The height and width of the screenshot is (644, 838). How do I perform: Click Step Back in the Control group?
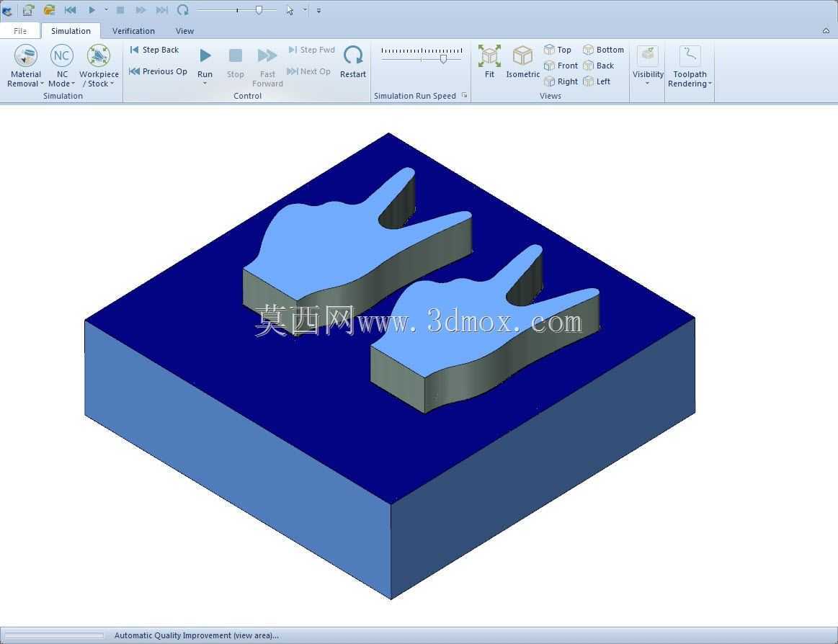[x=154, y=50]
